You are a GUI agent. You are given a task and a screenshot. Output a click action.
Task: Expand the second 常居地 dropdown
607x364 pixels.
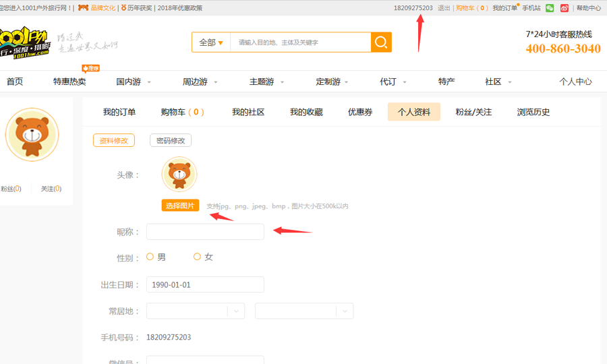tap(304, 311)
